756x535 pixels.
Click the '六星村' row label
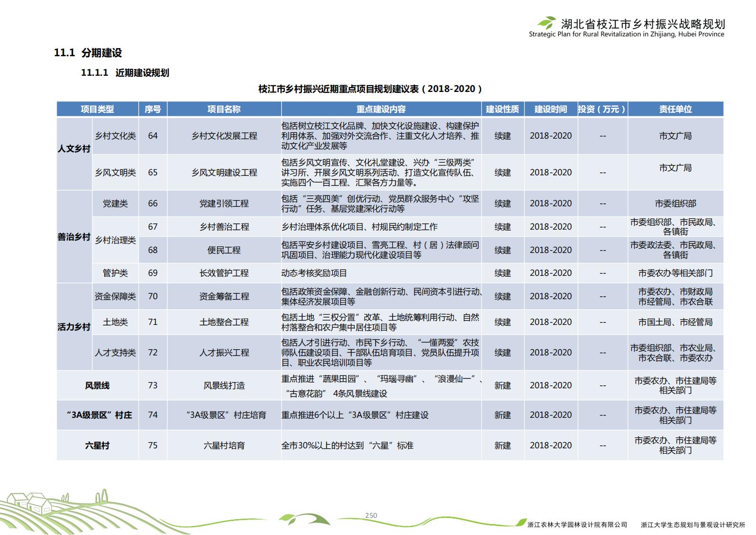click(98, 445)
